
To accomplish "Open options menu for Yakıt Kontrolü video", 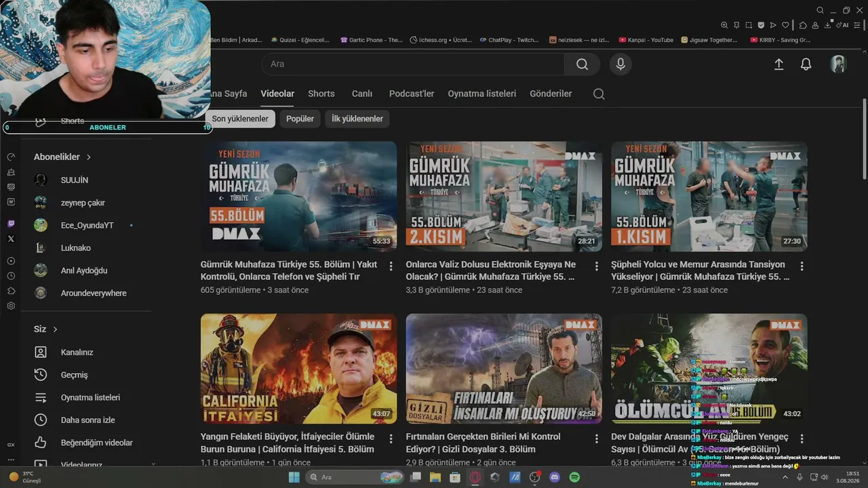I will pyautogui.click(x=391, y=266).
